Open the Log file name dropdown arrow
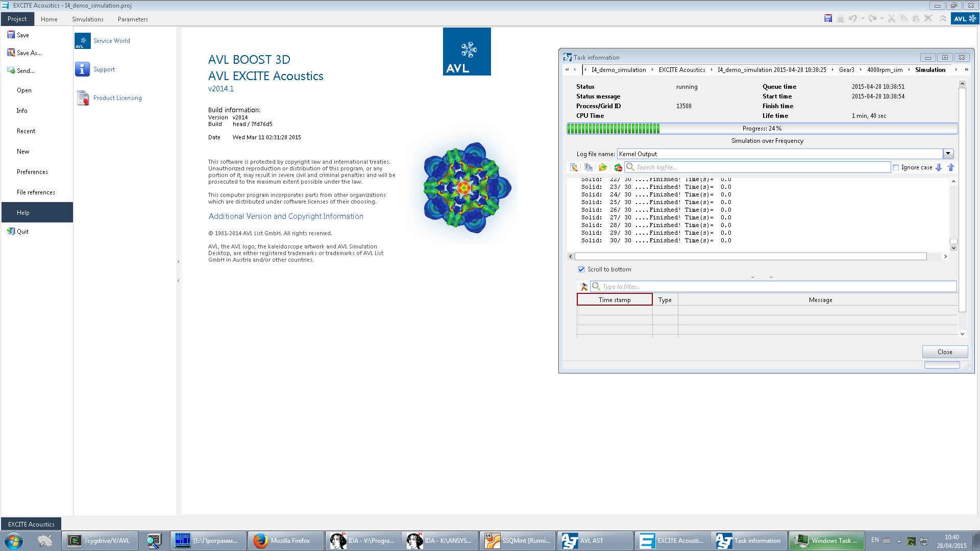Image resolution: width=980 pixels, height=551 pixels. pos(948,154)
